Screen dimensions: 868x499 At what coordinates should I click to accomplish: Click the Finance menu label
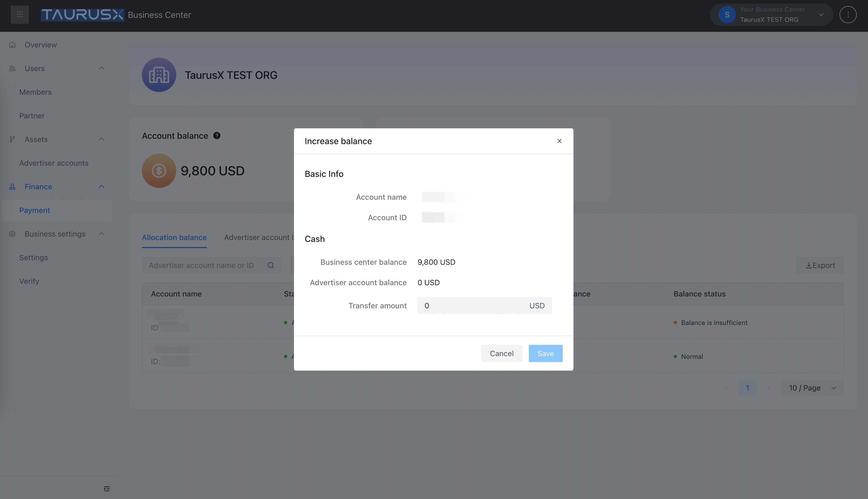pyautogui.click(x=38, y=187)
